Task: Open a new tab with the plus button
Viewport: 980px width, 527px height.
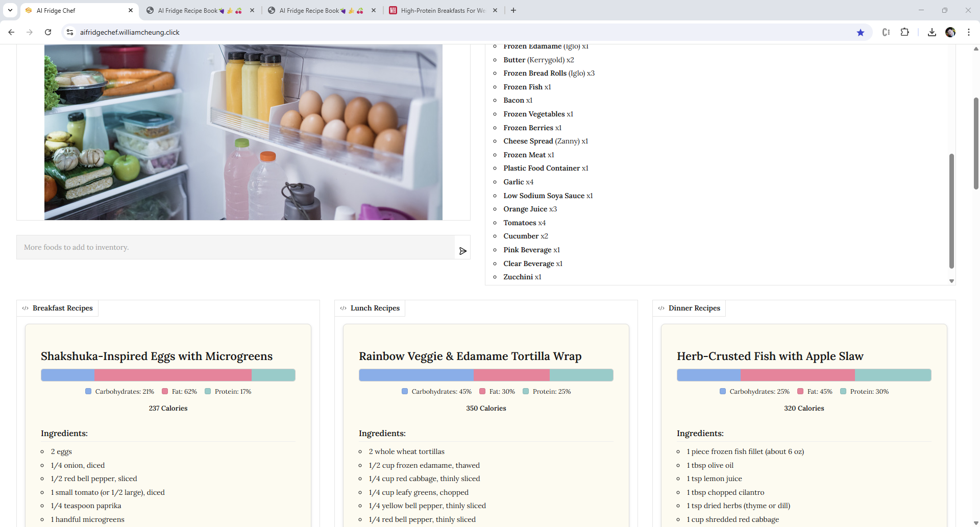Action: 513,10
